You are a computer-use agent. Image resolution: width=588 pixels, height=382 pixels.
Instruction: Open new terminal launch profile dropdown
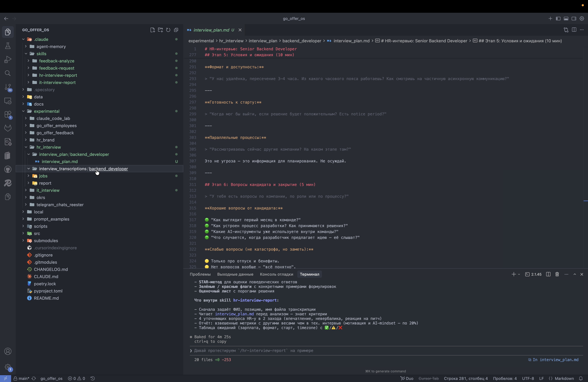(519, 274)
